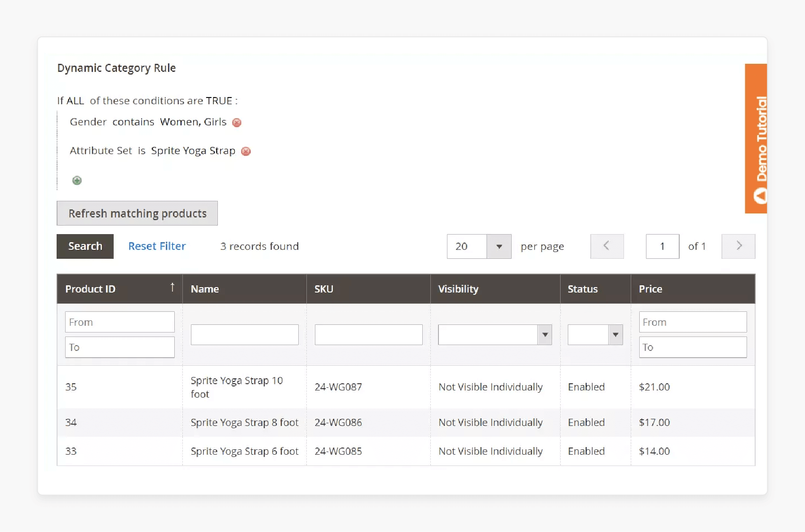The image size is (805, 532).
Task: Click Refresh matching products
Action: pyautogui.click(x=137, y=213)
